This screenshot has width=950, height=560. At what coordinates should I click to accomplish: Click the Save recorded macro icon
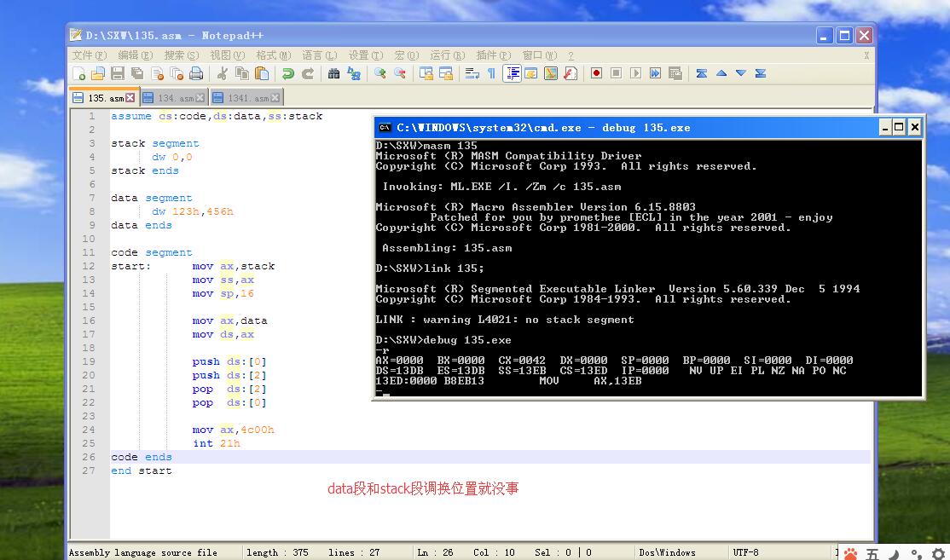tap(675, 74)
